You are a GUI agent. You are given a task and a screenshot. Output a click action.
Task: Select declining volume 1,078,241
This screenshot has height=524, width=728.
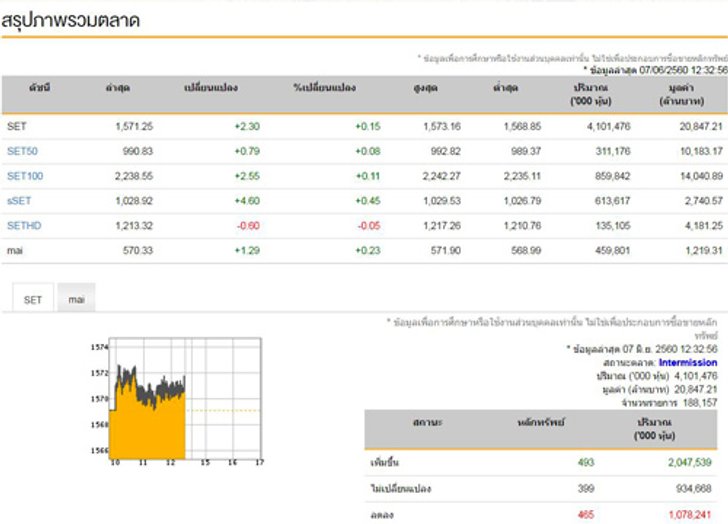[690, 514]
